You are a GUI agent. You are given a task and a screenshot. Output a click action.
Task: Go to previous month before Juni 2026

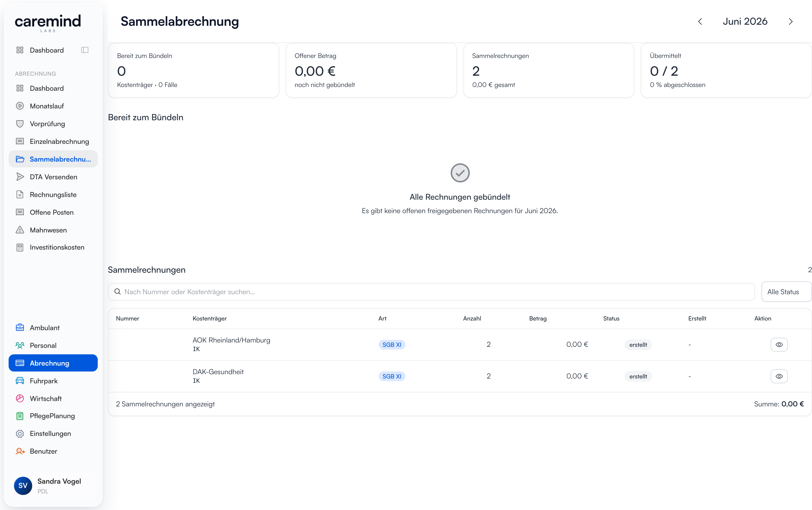[x=700, y=21]
